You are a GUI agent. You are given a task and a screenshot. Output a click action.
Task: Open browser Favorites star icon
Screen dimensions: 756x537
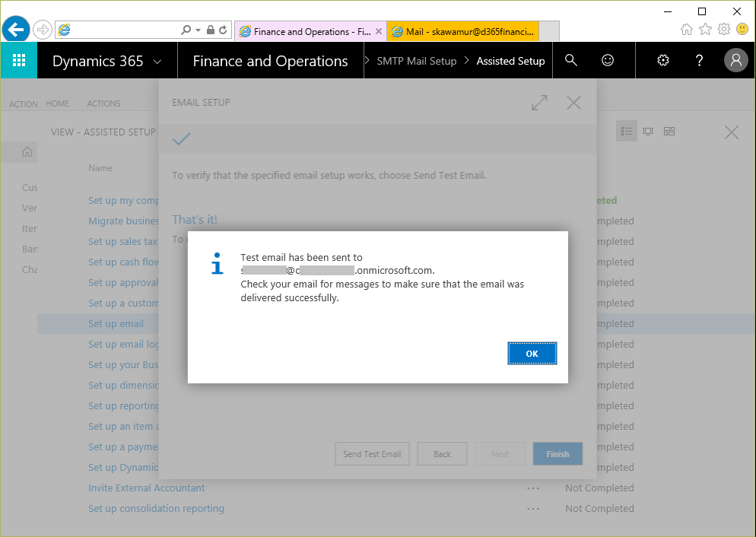coord(705,30)
